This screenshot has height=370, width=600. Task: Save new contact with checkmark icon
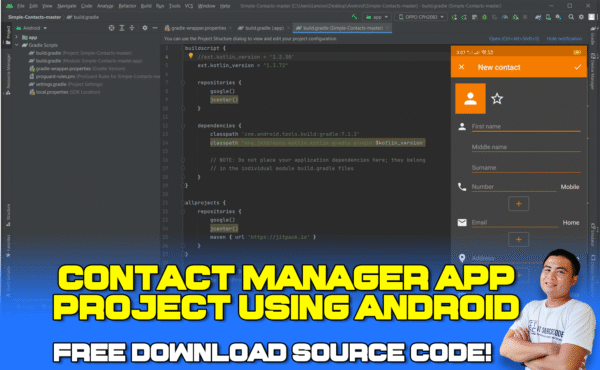577,67
